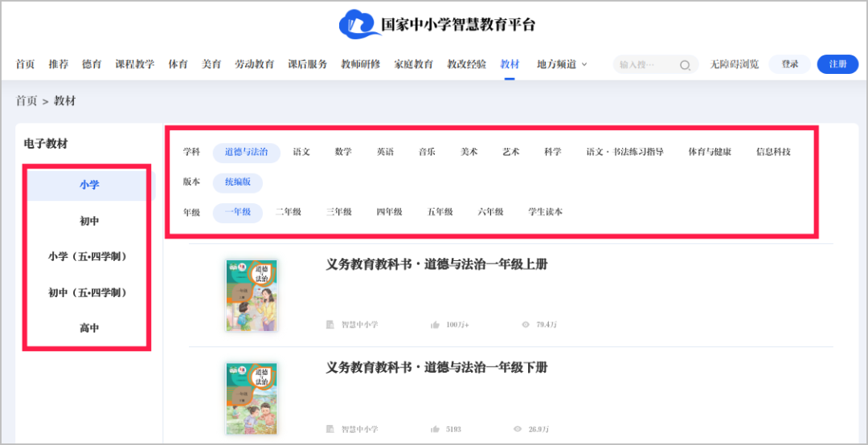Click the search magnifier icon

coord(685,65)
